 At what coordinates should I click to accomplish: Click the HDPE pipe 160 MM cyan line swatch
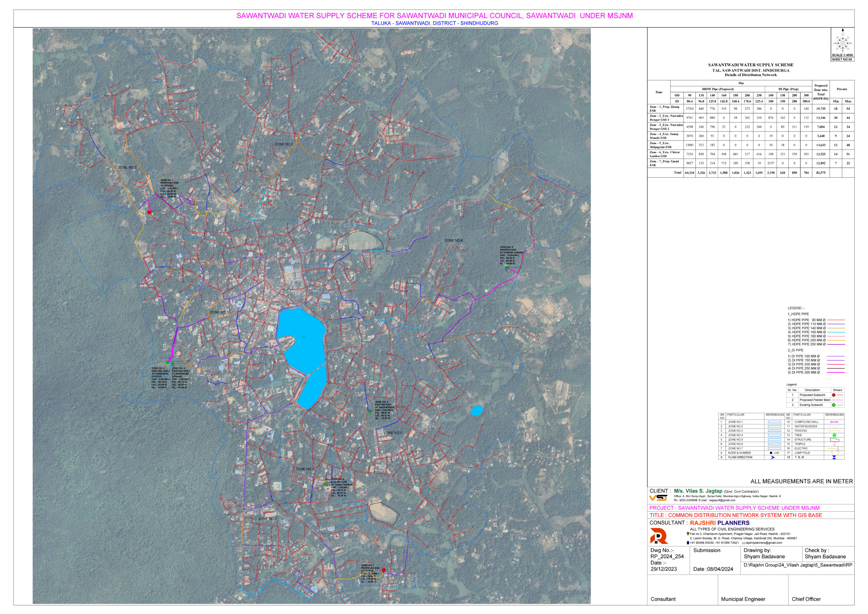(835, 332)
